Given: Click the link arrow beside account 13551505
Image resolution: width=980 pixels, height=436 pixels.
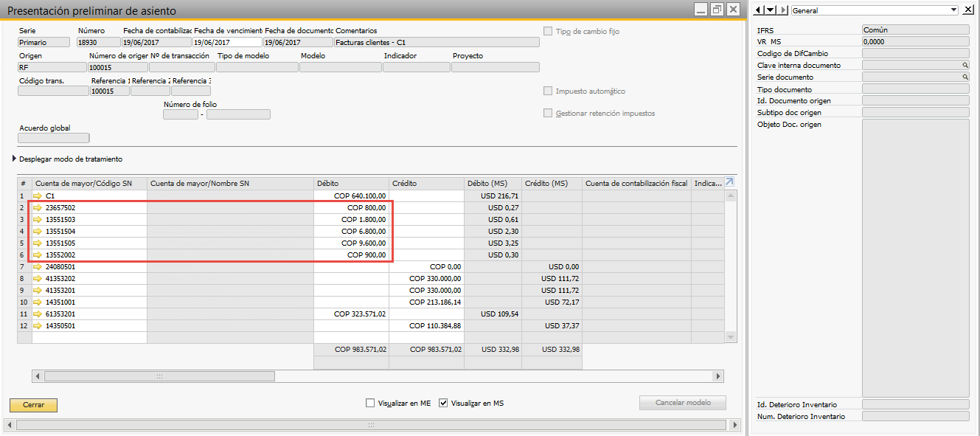Looking at the screenshot, I should click(x=38, y=243).
